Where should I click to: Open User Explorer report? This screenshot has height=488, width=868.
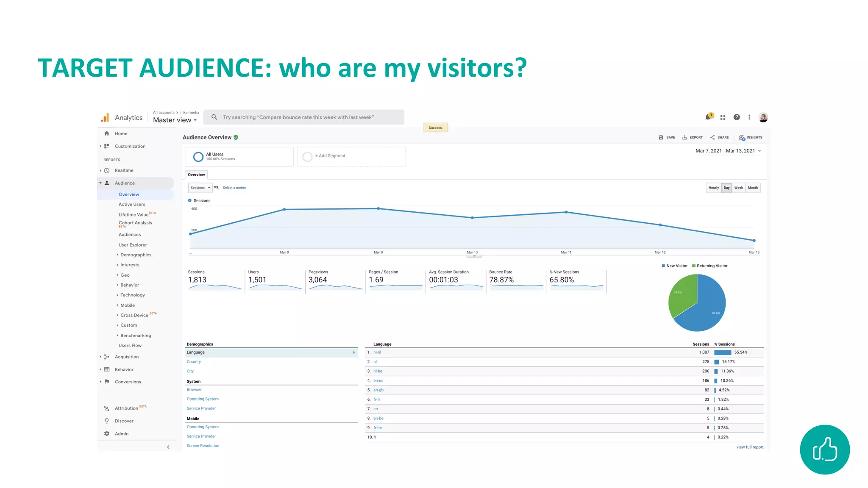(133, 245)
